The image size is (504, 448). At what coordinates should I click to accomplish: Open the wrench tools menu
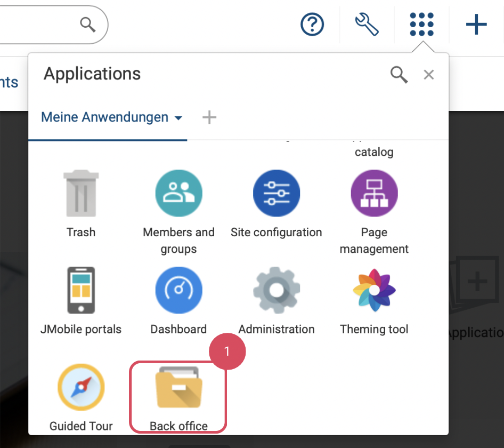(367, 25)
